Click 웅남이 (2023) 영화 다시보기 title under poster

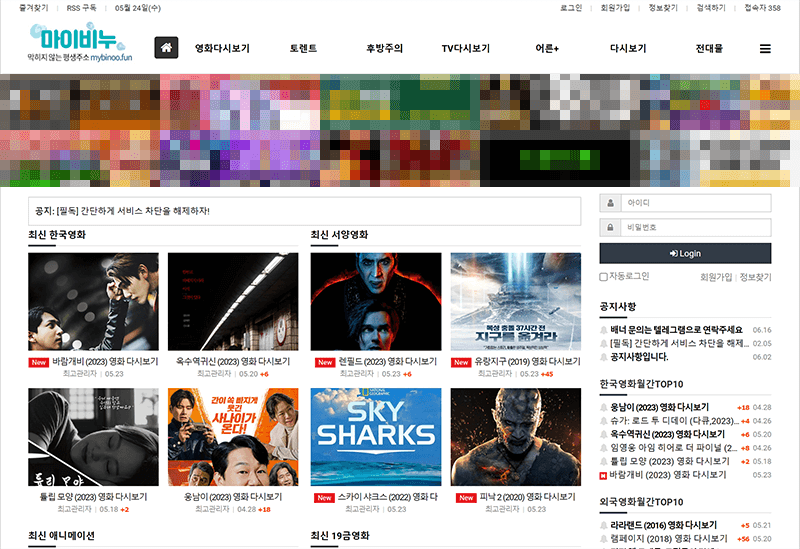point(233,497)
